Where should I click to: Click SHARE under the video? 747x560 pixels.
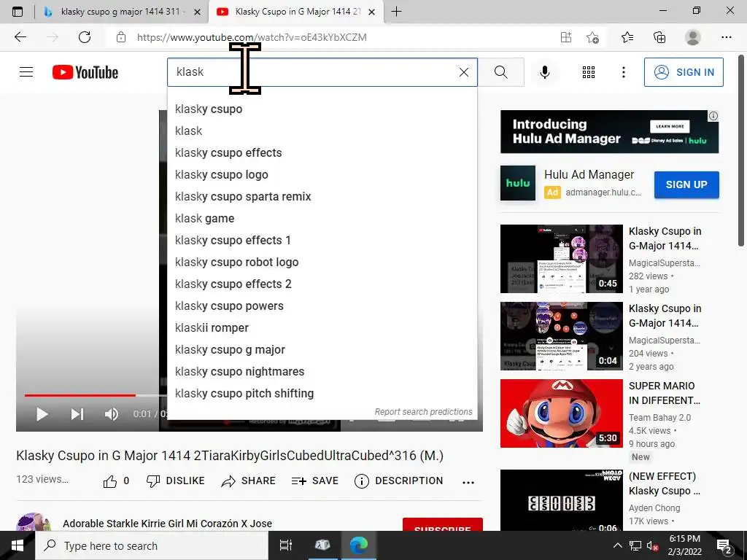pyautogui.click(x=248, y=481)
